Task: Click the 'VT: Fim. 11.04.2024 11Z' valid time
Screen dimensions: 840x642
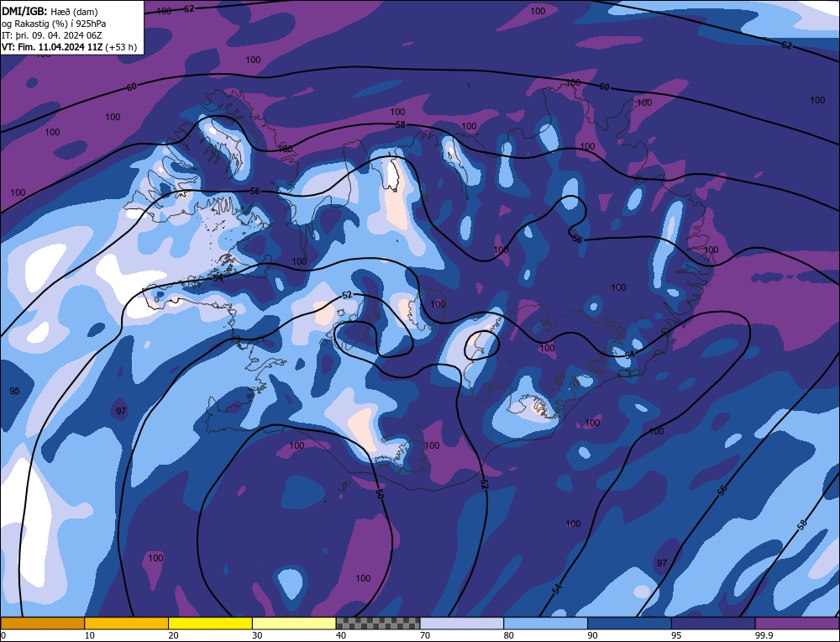Action: [52, 47]
